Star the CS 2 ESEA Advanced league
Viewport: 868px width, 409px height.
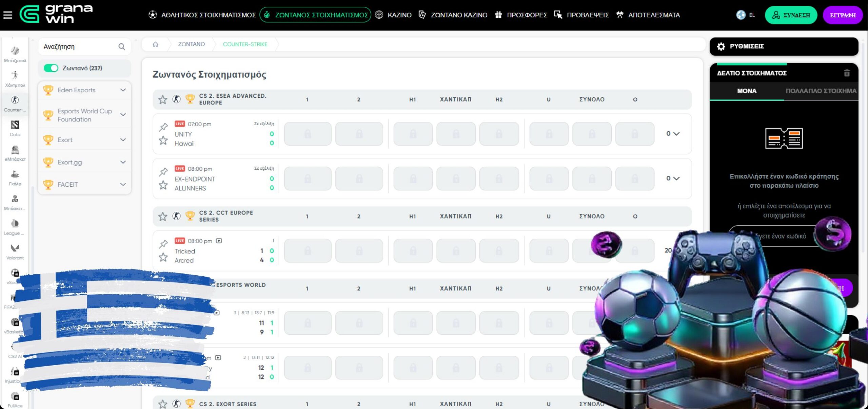tap(163, 99)
